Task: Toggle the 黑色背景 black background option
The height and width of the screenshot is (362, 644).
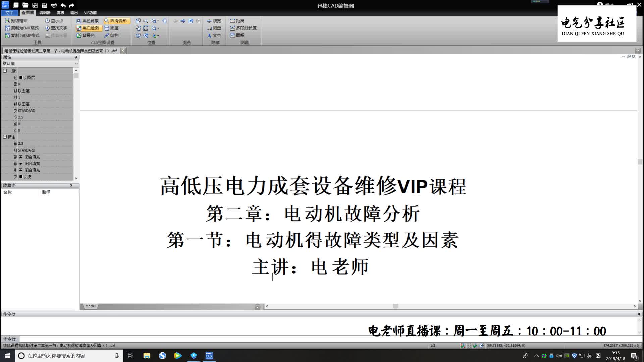Action: tap(88, 21)
